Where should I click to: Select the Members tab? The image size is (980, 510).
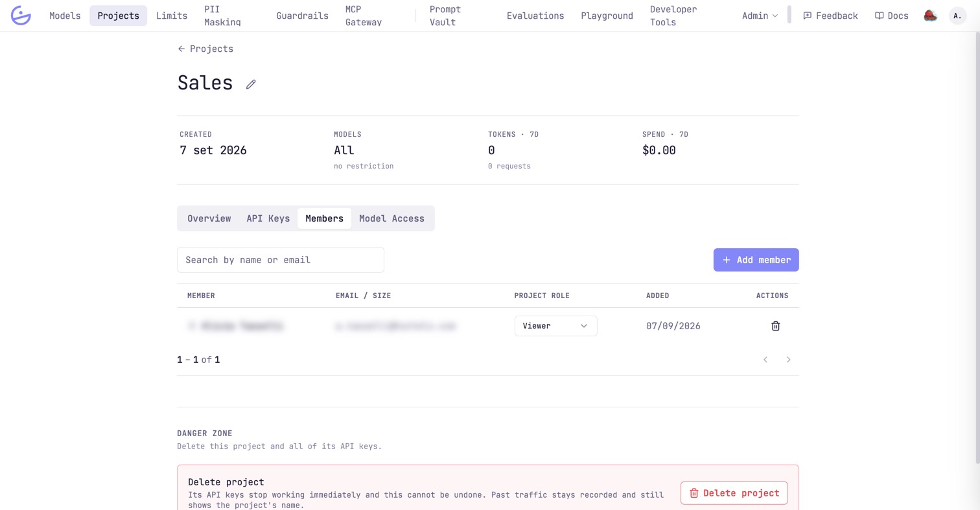324,218
